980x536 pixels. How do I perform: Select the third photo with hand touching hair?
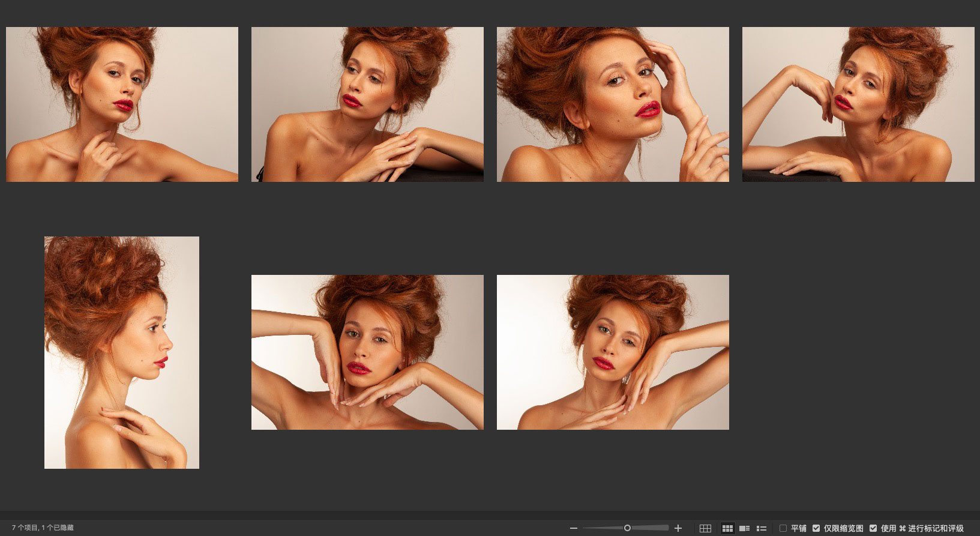[x=613, y=104]
